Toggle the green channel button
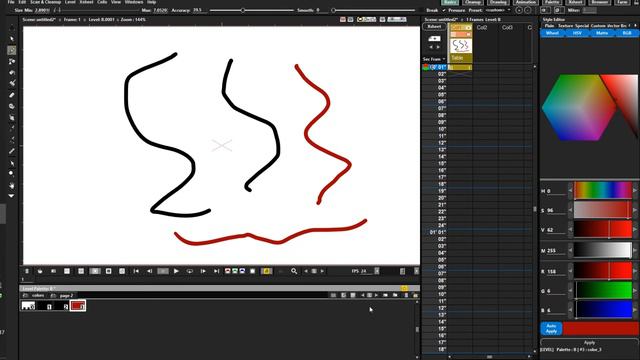 235,271
